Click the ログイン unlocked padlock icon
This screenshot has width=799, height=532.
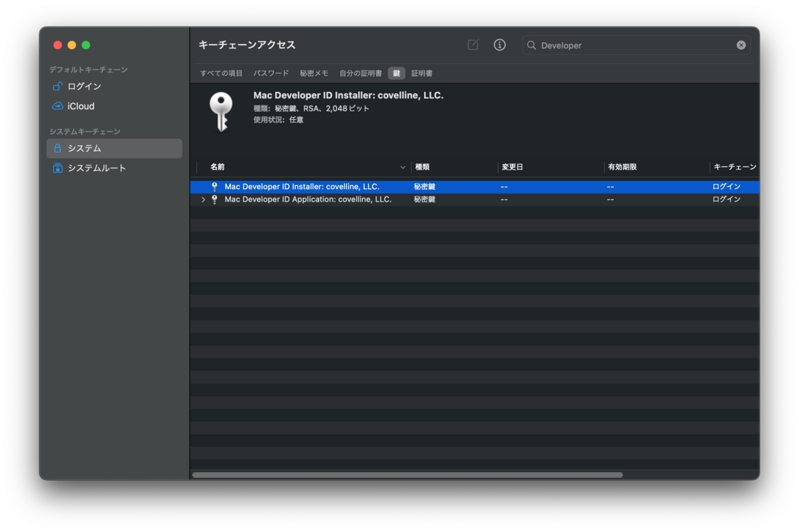[57, 87]
